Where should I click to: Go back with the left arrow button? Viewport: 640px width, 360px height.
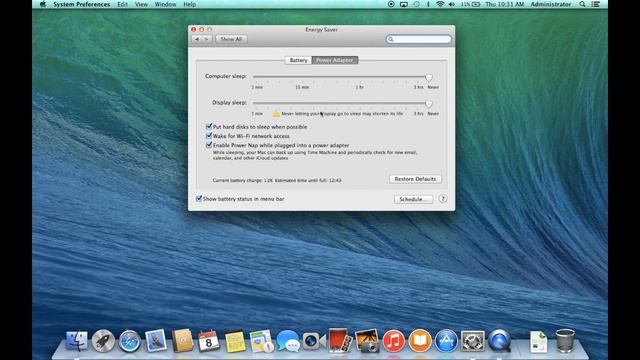pyautogui.click(x=197, y=39)
